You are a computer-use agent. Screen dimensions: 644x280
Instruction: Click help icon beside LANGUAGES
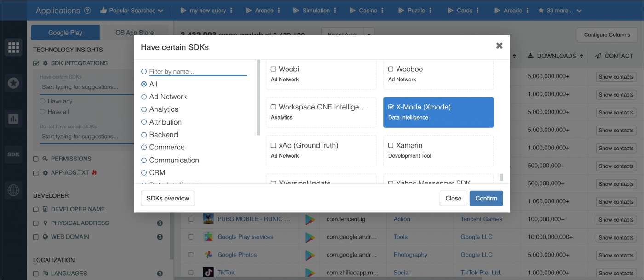coord(160,274)
